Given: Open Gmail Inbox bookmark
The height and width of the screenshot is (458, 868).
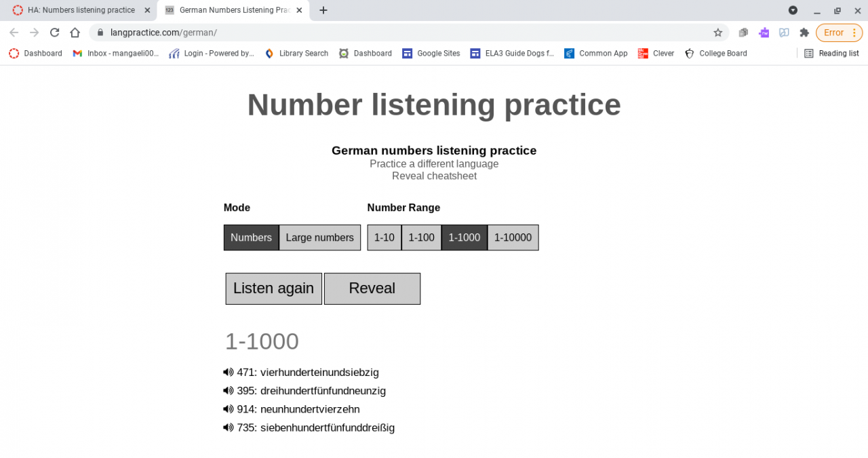Looking at the screenshot, I should point(115,53).
